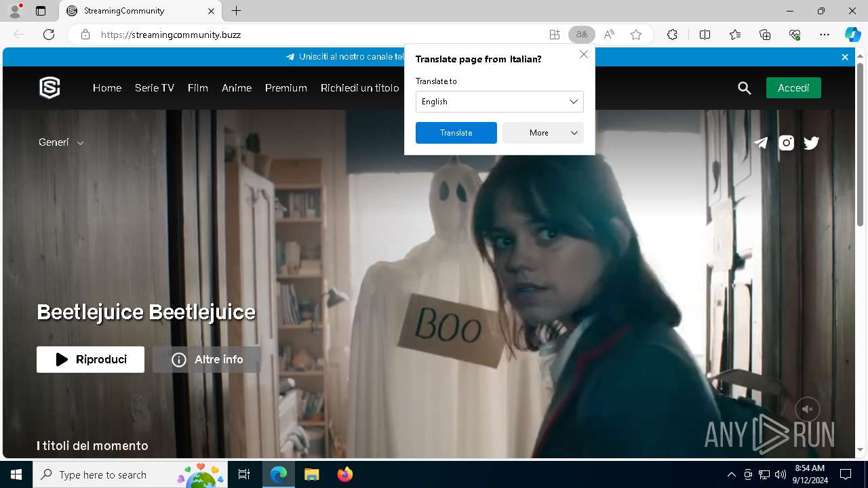
Task: Open the Anime section
Action: (x=237, y=88)
